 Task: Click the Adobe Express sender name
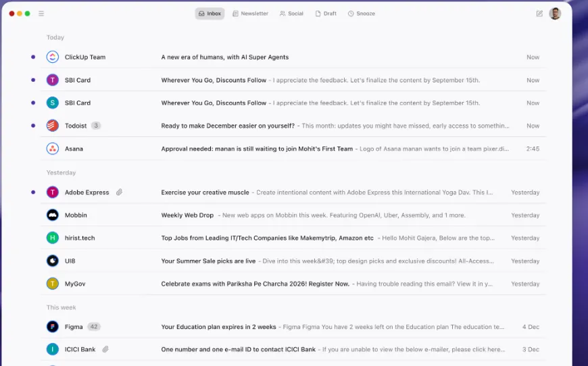click(87, 192)
